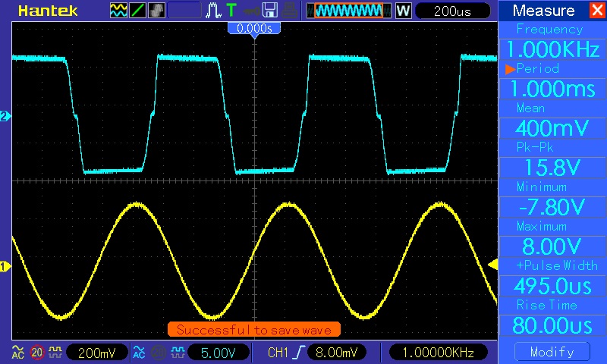This screenshot has width=607, height=364.
Task: Close the Measure panel
Action: click(596, 11)
